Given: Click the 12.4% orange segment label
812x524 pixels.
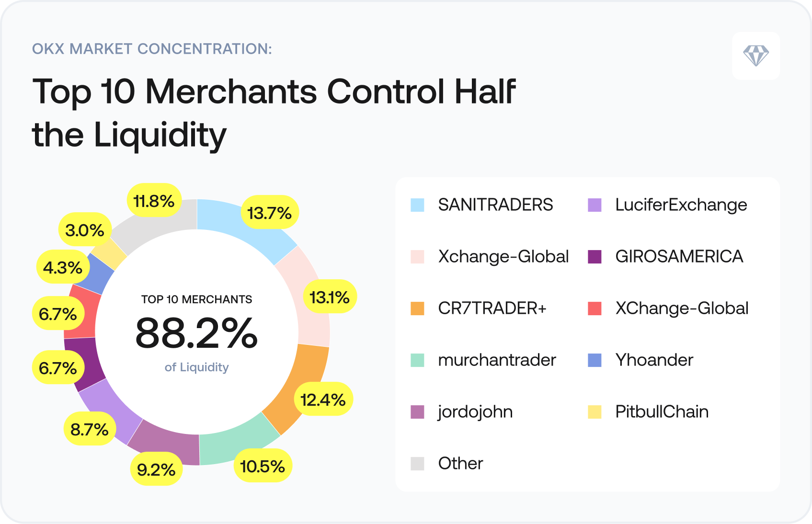Looking at the screenshot, I should (323, 399).
